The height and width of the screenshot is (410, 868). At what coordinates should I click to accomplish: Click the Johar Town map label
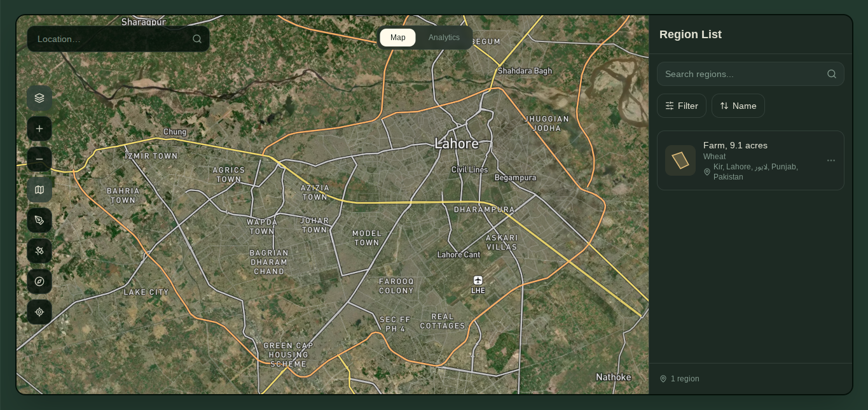point(315,225)
